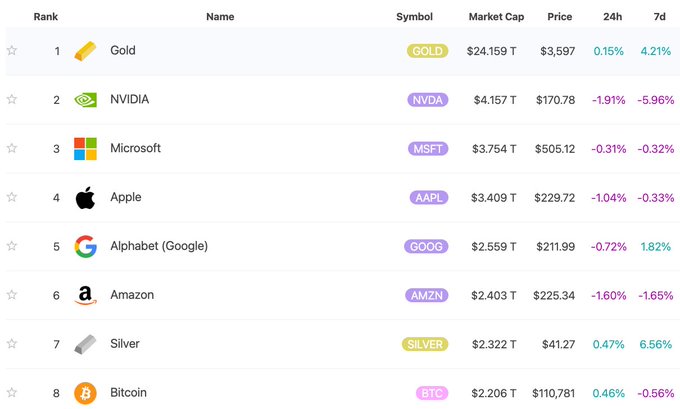Click Alphabet 7d change 1.82%
The image size is (680, 409).
(x=656, y=247)
